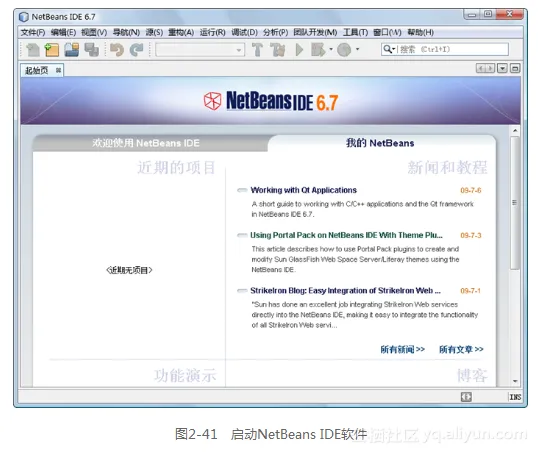Screen dimensions: 538x454
Task: Click the vertical scrollbar thumb
Action: click(x=515, y=203)
